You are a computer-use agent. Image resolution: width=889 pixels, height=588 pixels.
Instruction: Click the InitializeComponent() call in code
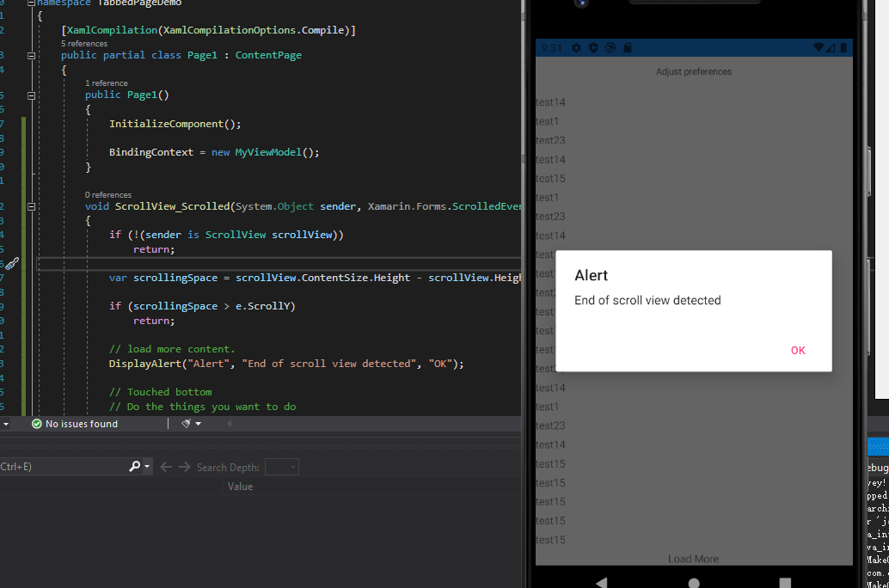tap(175, 124)
